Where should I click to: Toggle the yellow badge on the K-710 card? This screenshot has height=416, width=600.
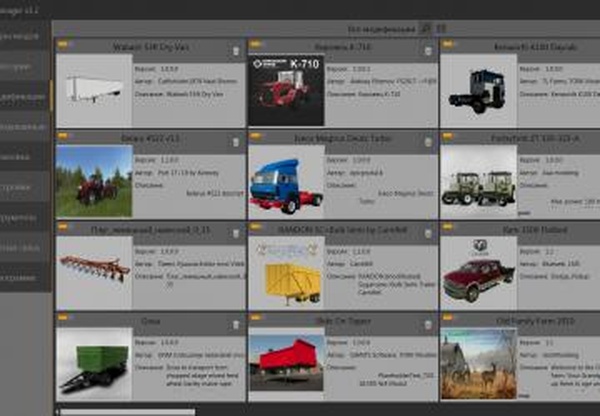coord(255,44)
